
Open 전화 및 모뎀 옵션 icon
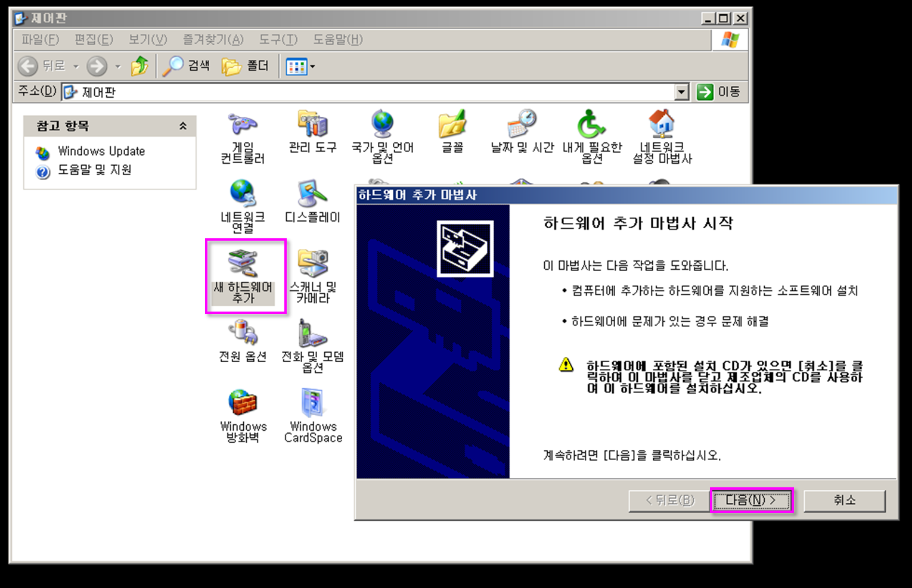[x=312, y=347]
